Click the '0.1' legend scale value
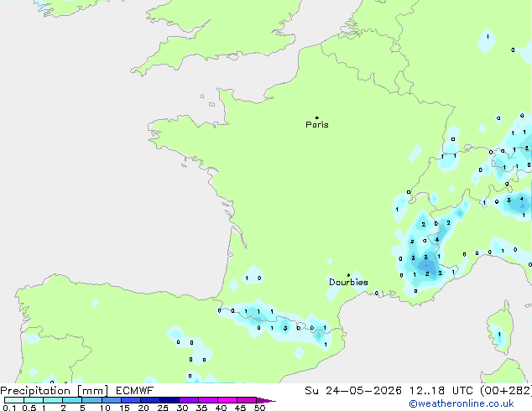532x411 pixels. point(9,408)
